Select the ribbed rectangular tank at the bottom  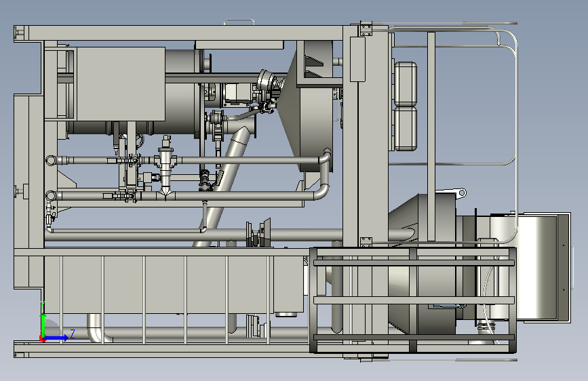pos(173,284)
